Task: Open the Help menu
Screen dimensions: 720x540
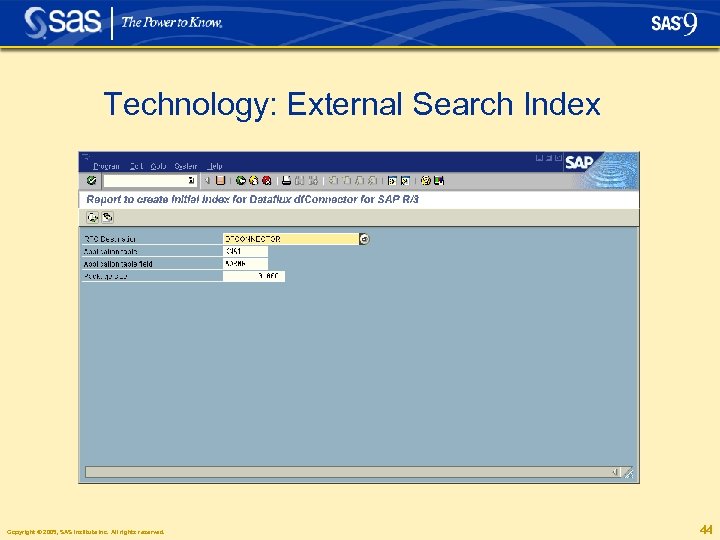Action: [214, 166]
